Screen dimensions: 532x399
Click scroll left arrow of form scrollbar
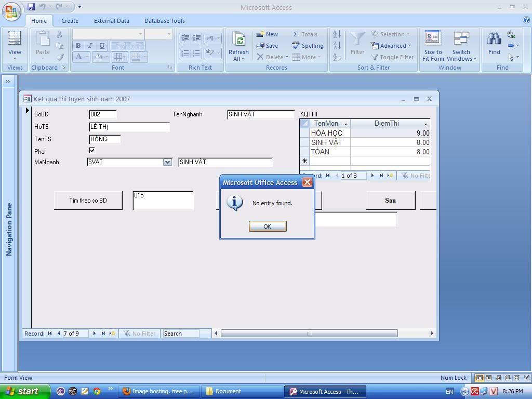[216, 334]
